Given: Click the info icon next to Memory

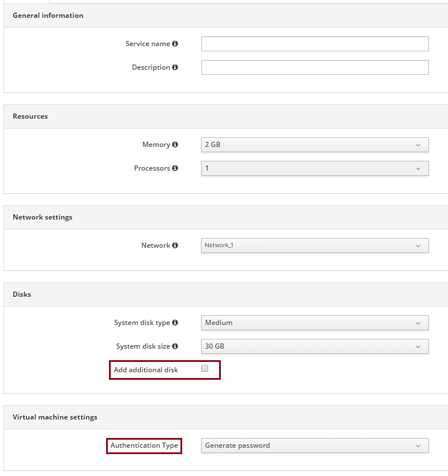Looking at the screenshot, I should [x=175, y=145].
